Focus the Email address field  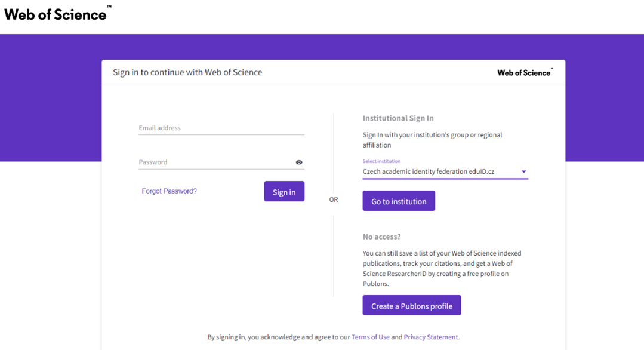point(221,128)
